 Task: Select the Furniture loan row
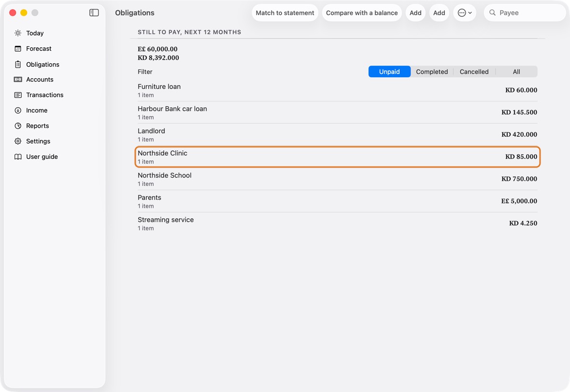pyautogui.click(x=337, y=90)
